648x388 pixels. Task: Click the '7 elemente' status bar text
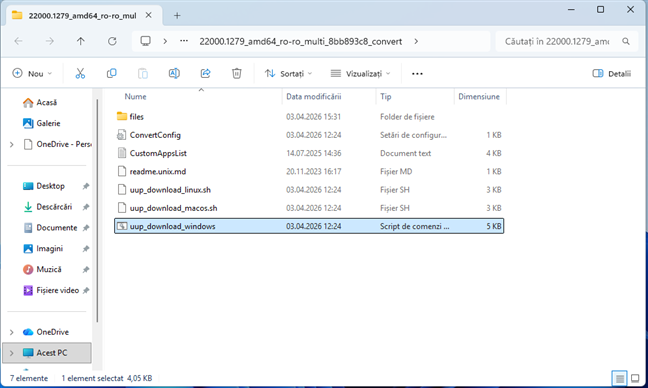coord(29,378)
